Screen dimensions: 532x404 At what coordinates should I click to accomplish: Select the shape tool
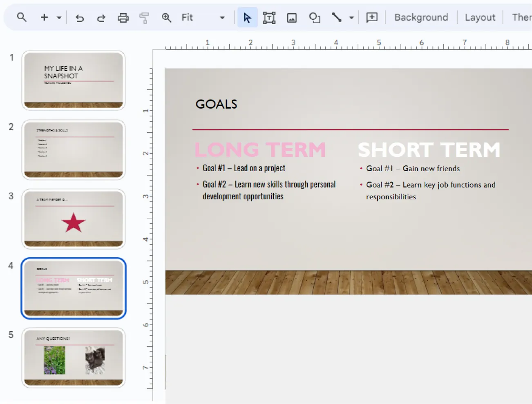[315, 18]
